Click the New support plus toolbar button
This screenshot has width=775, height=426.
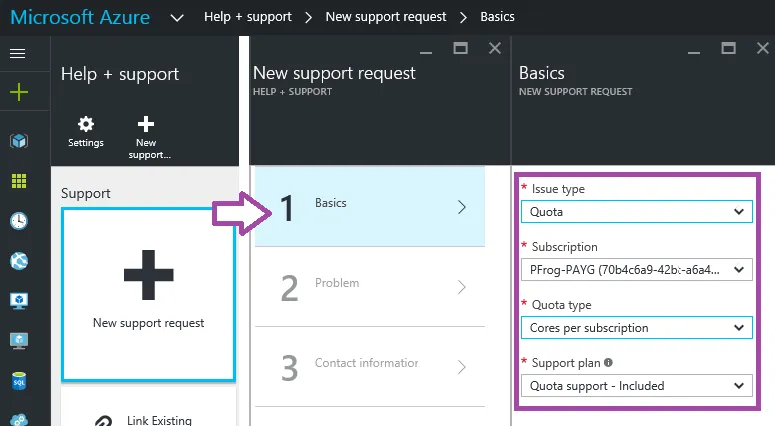point(146,134)
